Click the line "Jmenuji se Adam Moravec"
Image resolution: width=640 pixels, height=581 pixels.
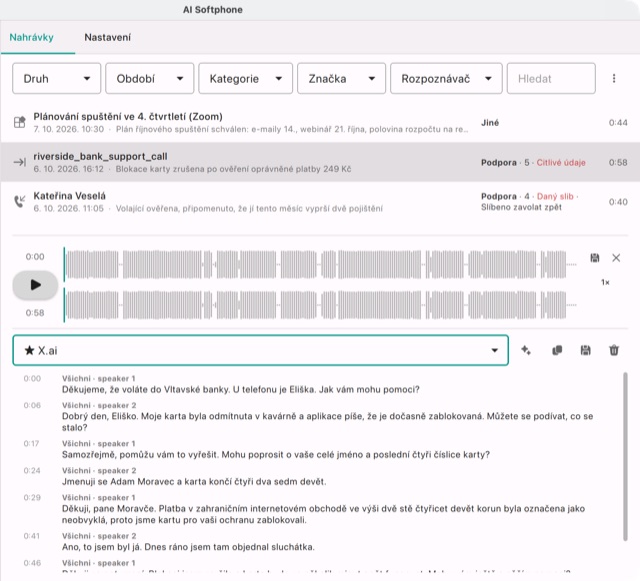(194, 482)
